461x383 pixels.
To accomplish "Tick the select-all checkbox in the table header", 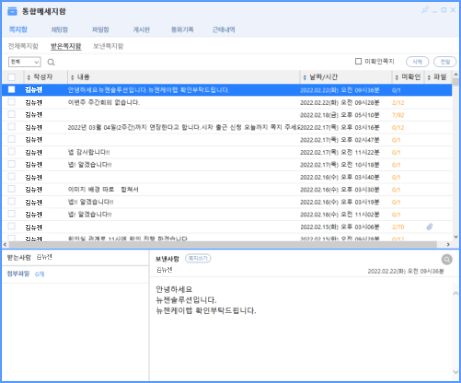I will [12, 77].
